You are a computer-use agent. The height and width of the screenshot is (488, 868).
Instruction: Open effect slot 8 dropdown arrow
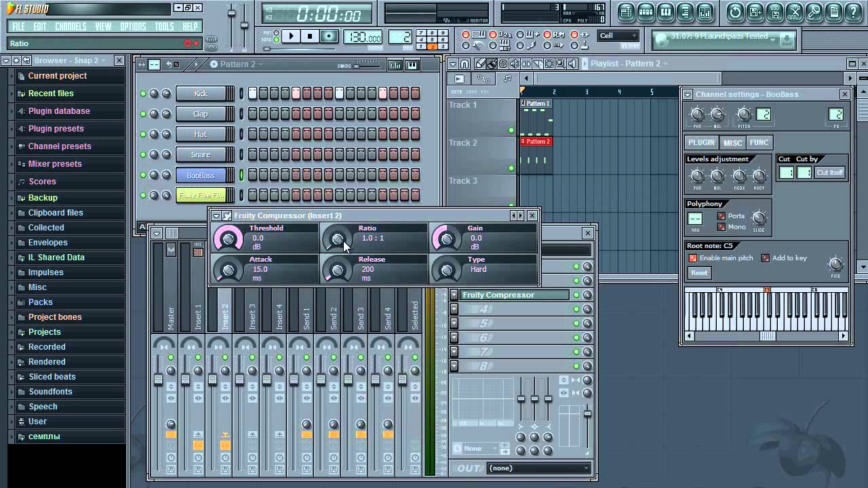click(x=454, y=366)
